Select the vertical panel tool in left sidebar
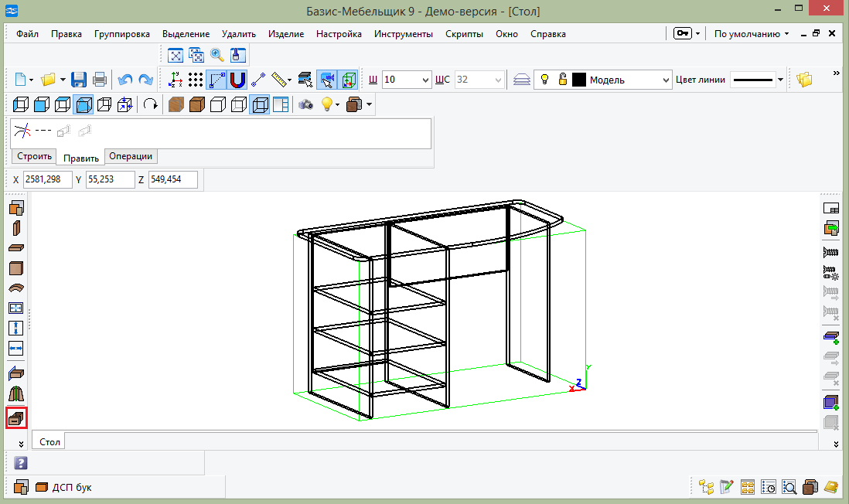 16,228
